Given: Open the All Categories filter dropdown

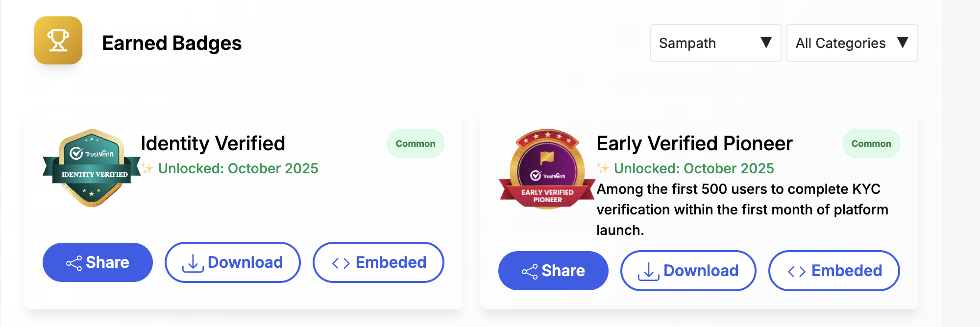Looking at the screenshot, I should pyautogui.click(x=852, y=43).
